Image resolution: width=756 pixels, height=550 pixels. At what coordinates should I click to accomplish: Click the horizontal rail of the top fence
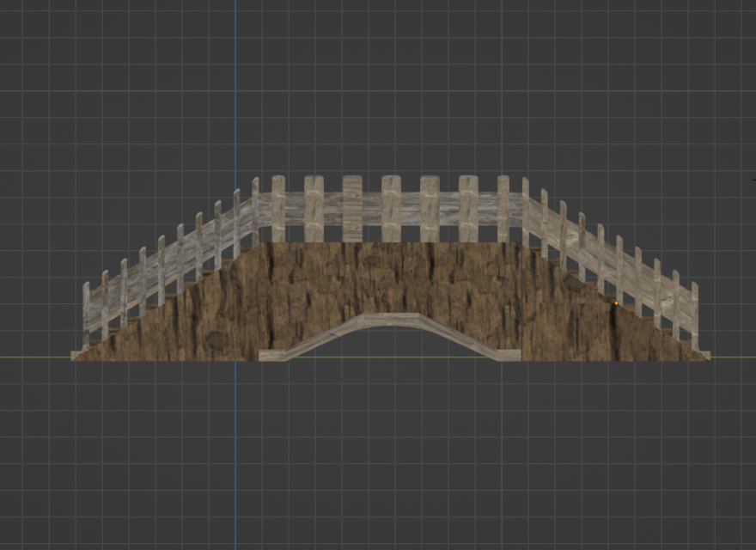tap(371, 208)
